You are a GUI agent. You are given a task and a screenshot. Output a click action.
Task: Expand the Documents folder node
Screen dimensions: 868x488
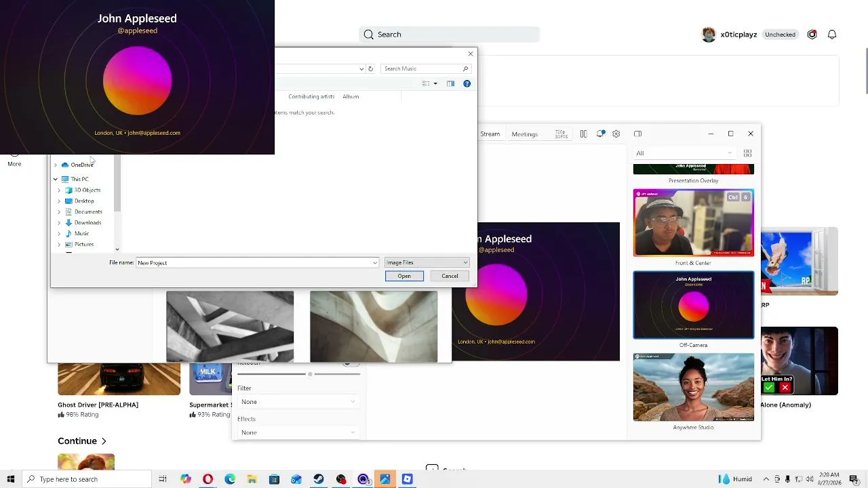(x=59, y=212)
